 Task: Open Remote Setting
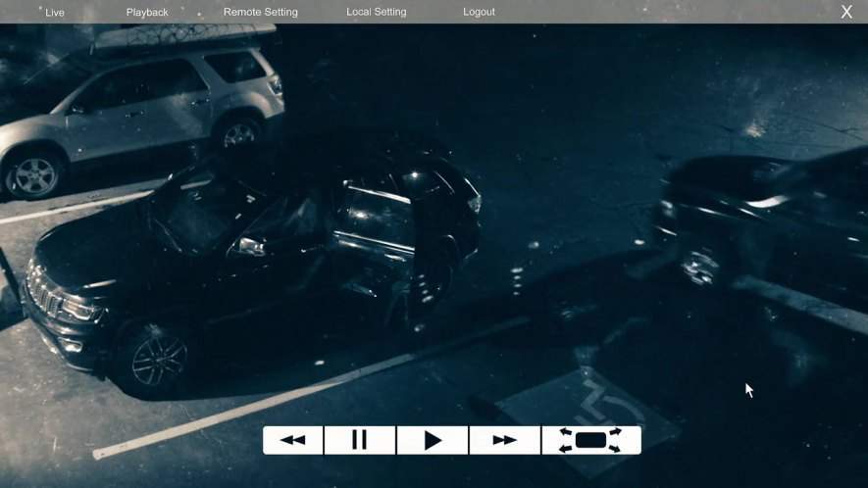coord(260,13)
